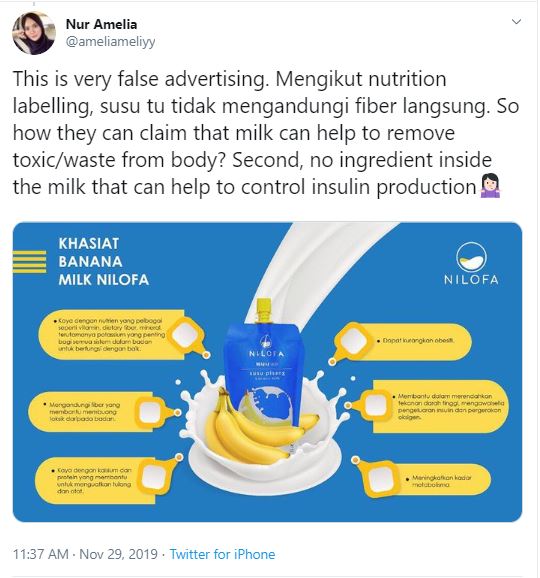Click the Nur Amelia display name
540x578 pixels.
point(101,24)
